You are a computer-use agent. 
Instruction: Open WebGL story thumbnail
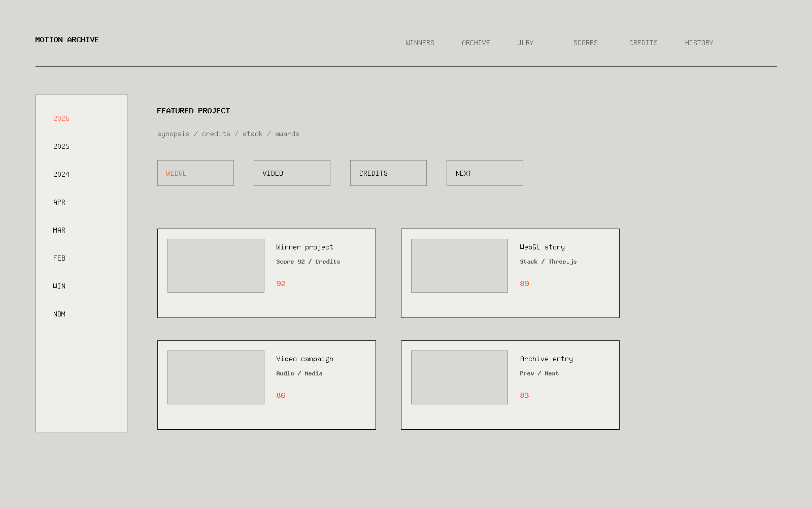click(459, 266)
